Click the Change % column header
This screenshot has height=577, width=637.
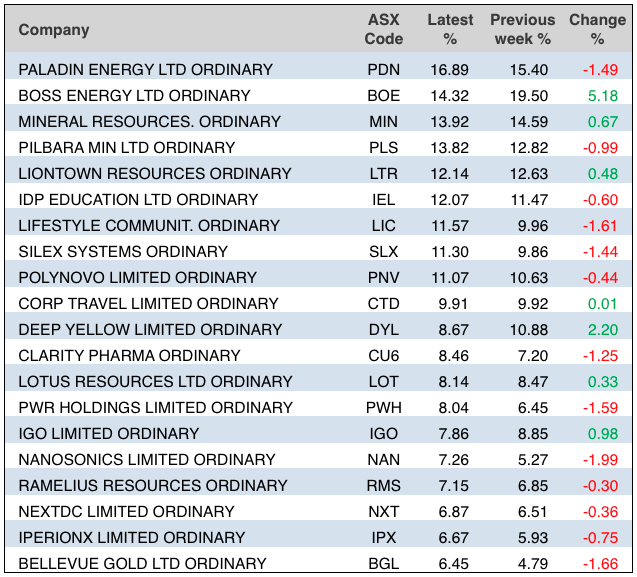pos(597,30)
